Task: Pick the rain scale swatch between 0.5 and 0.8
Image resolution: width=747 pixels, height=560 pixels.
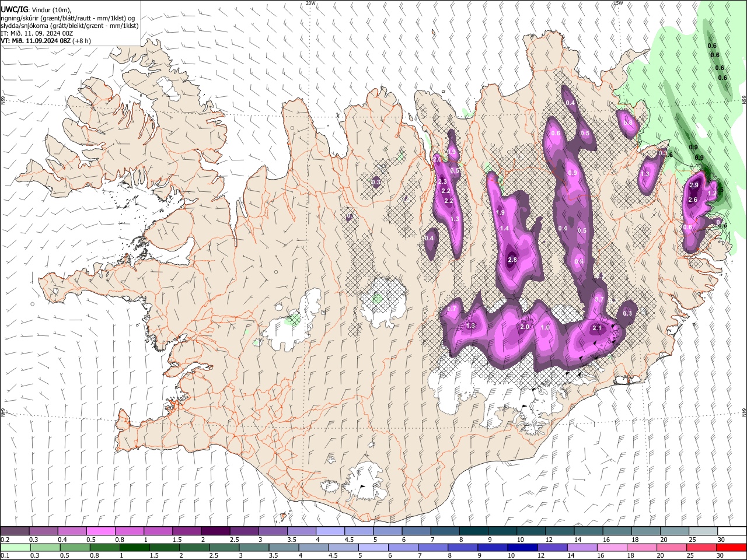Action: 75,547
